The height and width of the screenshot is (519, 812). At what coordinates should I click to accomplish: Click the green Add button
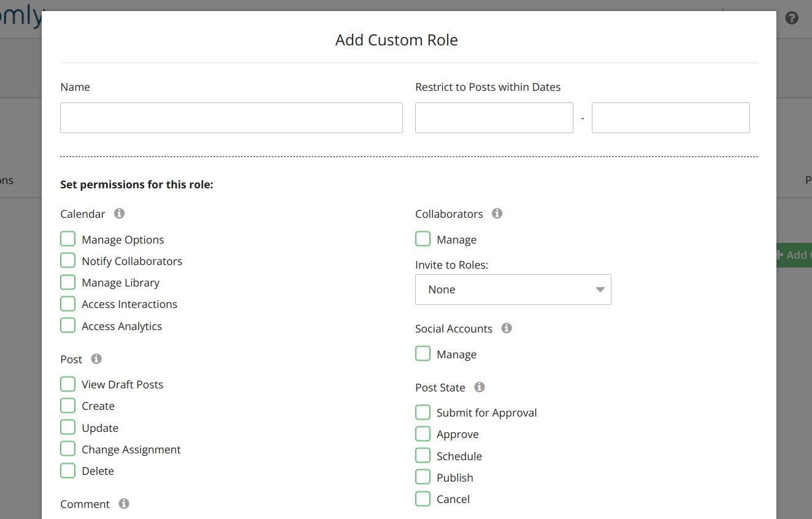pyautogui.click(x=794, y=255)
